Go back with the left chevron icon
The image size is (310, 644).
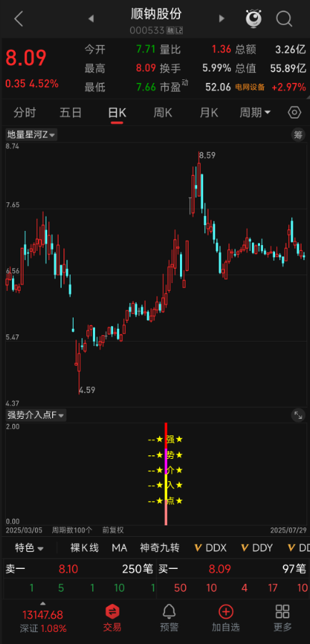19,19
